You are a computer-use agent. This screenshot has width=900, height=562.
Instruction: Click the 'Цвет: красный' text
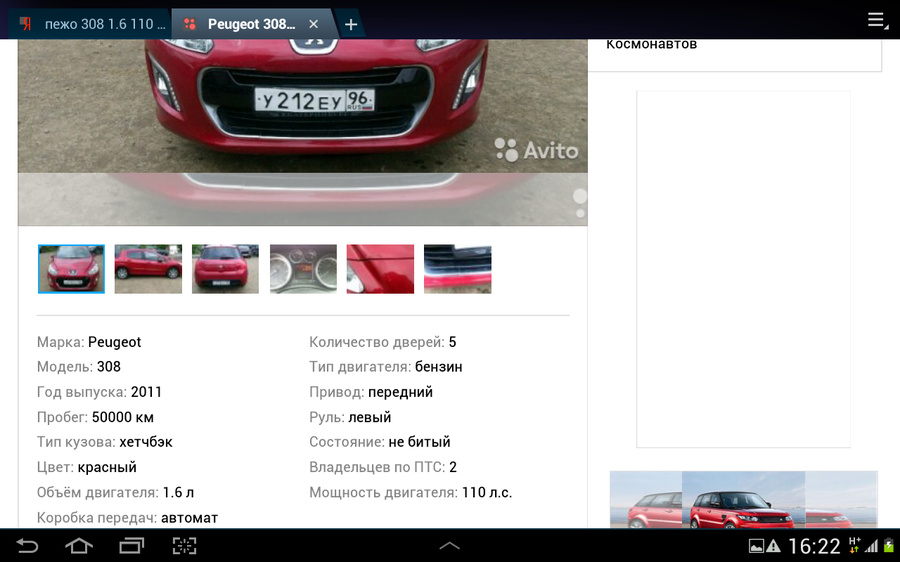coord(87,467)
